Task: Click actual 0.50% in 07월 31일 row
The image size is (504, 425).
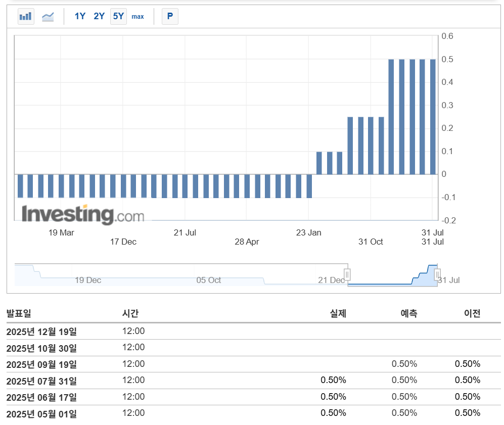Action: click(x=333, y=381)
